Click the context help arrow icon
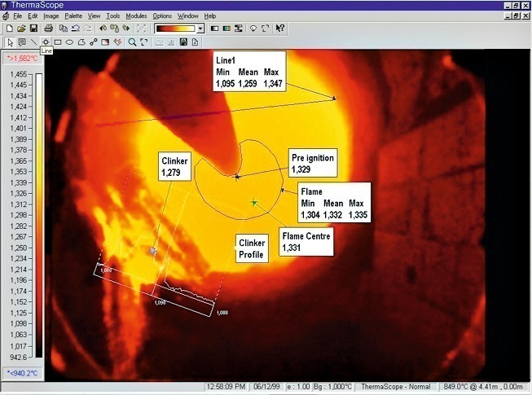Image resolution: width=532 pixels, height=395 pixels. (x=280, y=29)
